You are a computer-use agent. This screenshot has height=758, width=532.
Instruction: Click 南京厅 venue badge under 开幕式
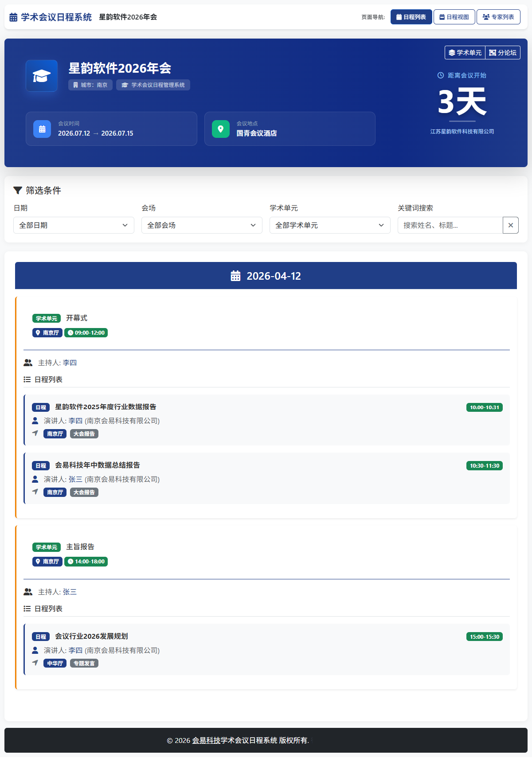pyautogui.click(x=47, y=333)
